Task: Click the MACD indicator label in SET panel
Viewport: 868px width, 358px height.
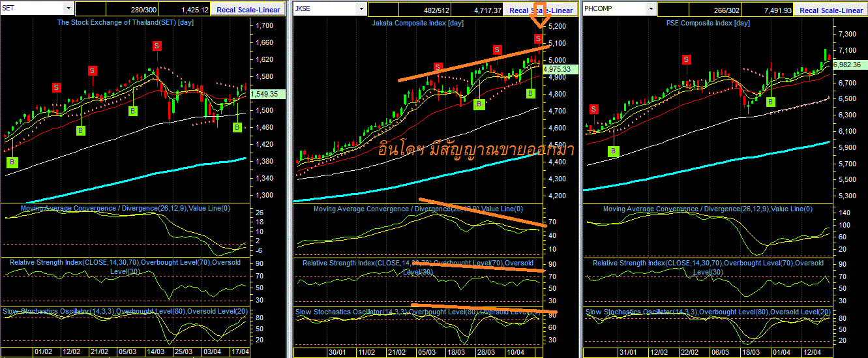Action: 125,209
